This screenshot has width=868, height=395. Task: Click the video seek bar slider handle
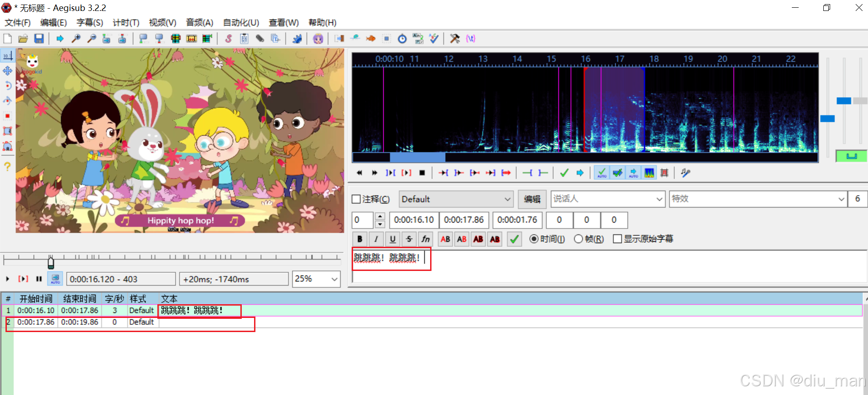51,262
